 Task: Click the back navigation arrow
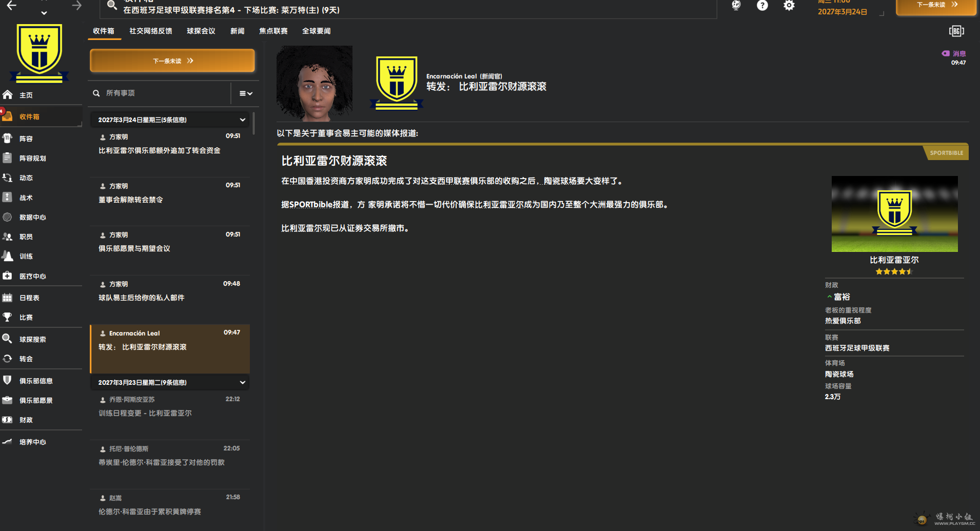pyautogui.click(x=11, y=6)
